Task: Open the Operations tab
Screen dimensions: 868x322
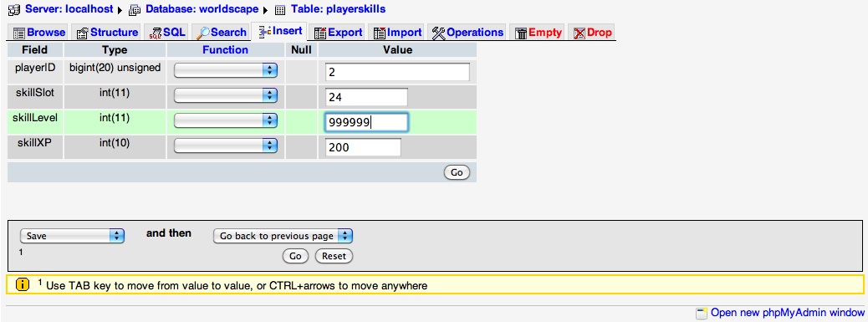Action: click(x=467, y=33)
